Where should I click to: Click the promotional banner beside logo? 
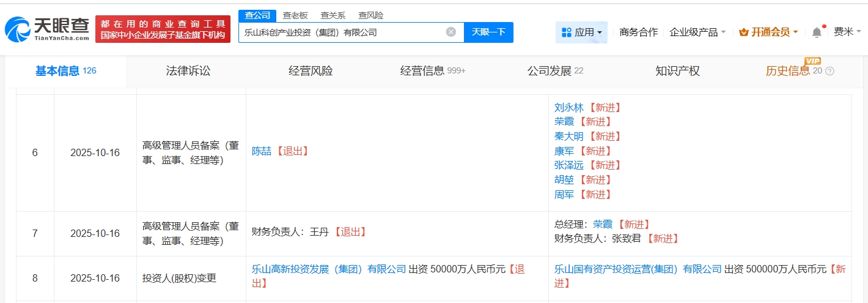(x=163, y=29)
